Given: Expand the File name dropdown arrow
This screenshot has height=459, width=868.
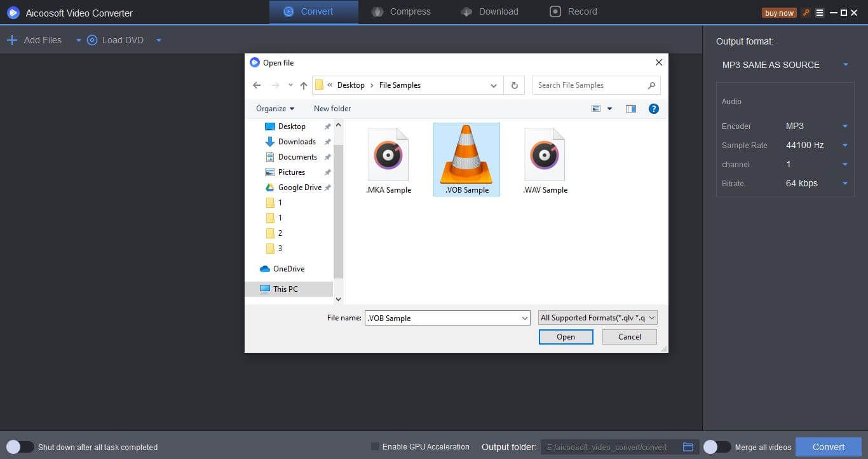Looking at the screenshot, I should point(525,318).
